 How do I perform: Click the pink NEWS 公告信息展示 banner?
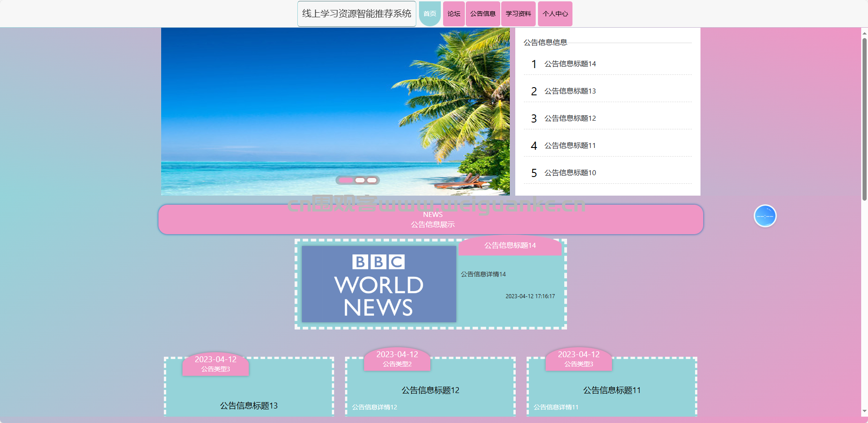point(430,220)
